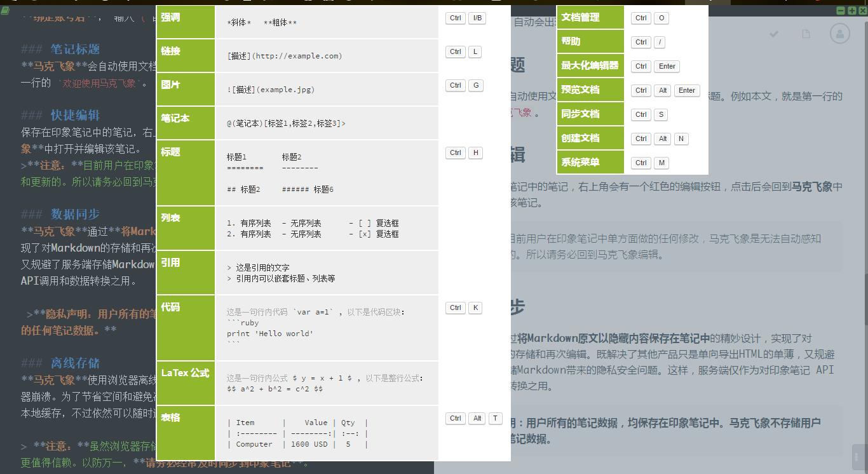Click the green minimize window button

coord(841,11)
